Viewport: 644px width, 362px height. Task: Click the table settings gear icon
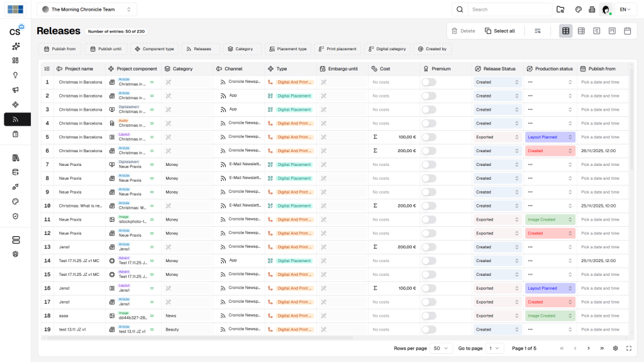tap(615, 348)
